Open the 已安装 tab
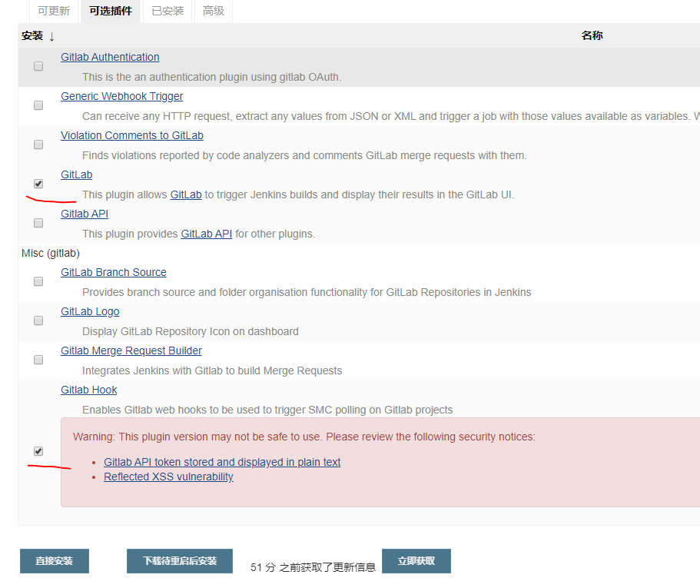The image size is (700, 588). (x=168, y=11)
